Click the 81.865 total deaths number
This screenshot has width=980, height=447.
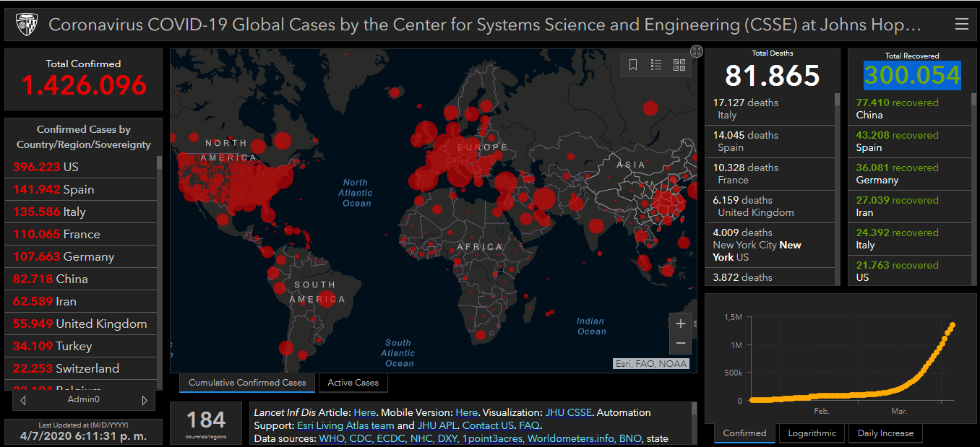click(x=773, y=75)
